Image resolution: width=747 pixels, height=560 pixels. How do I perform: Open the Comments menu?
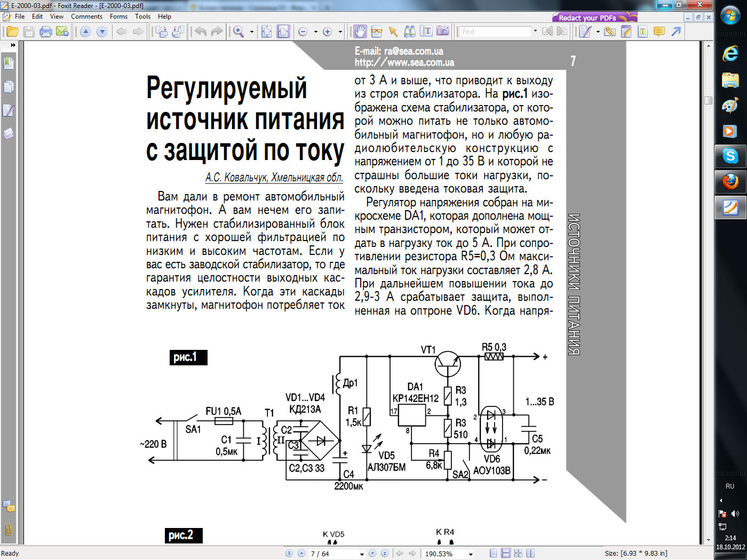(86, 17)
